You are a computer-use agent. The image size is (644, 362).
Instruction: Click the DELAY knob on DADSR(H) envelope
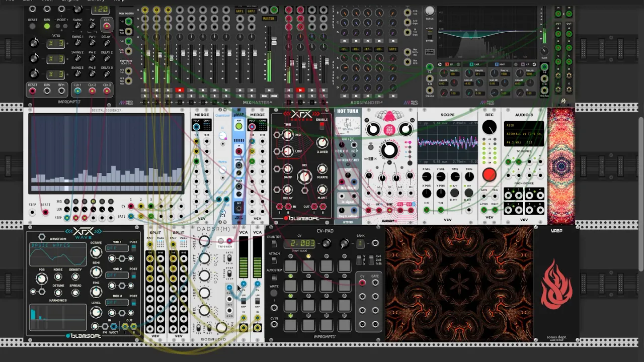pyautogui.click(x=204, y=241)
